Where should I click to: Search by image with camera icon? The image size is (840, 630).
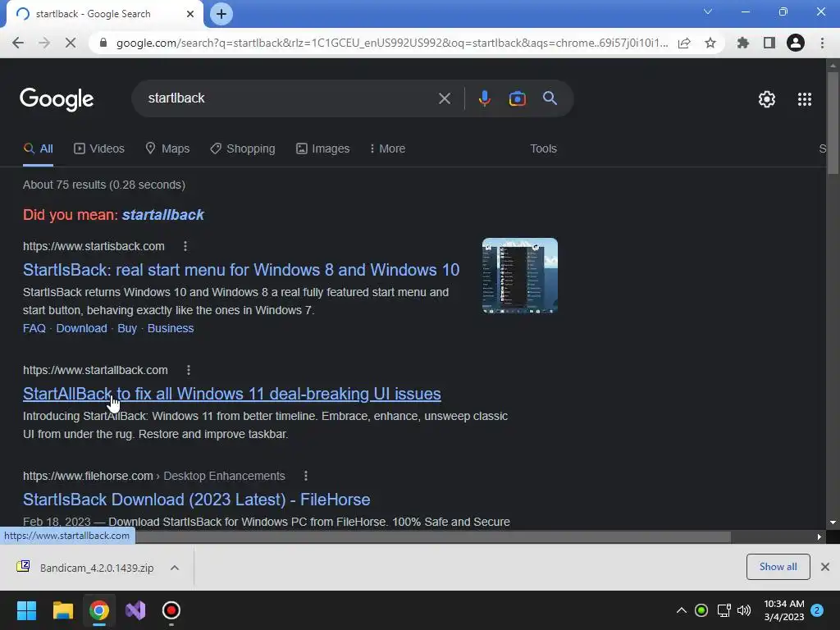pos(517,98)
